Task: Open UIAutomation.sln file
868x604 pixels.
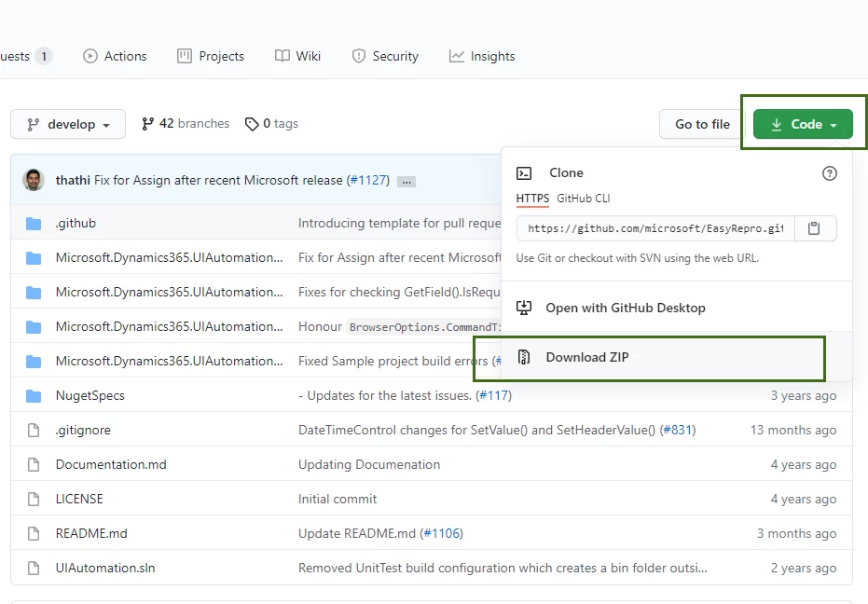Action: coord(105,568)
